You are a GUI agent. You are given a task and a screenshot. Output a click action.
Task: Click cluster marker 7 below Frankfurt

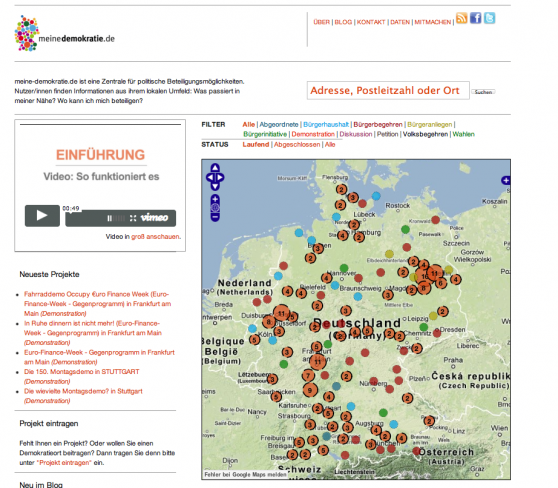pyautogui.click(x=308, y=375)
